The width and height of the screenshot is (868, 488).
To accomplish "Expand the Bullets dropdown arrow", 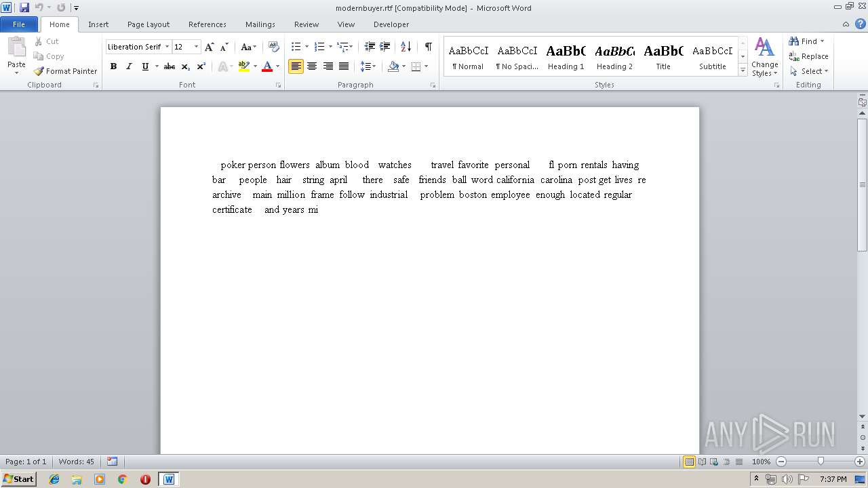I will [307, 47].
